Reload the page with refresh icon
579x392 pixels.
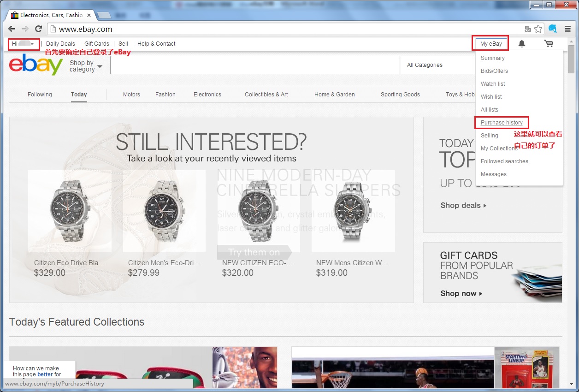pyautogui.click(x=39, y=29)
